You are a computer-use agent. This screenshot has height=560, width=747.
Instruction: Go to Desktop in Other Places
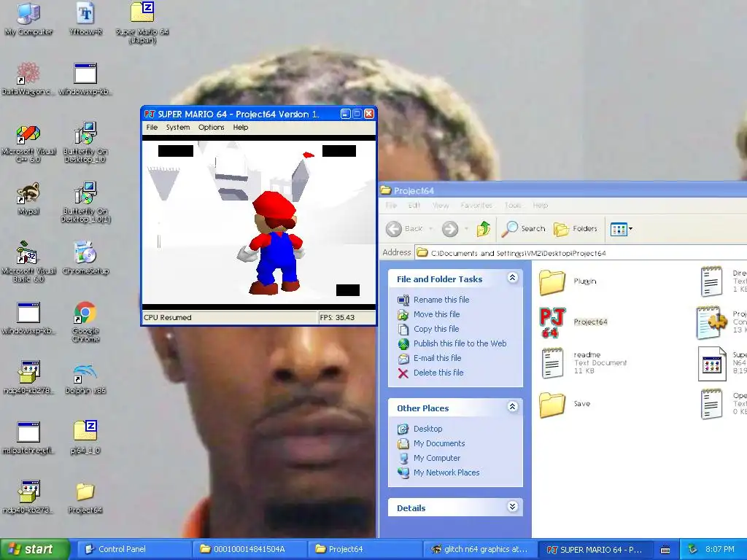pos(427,429)
